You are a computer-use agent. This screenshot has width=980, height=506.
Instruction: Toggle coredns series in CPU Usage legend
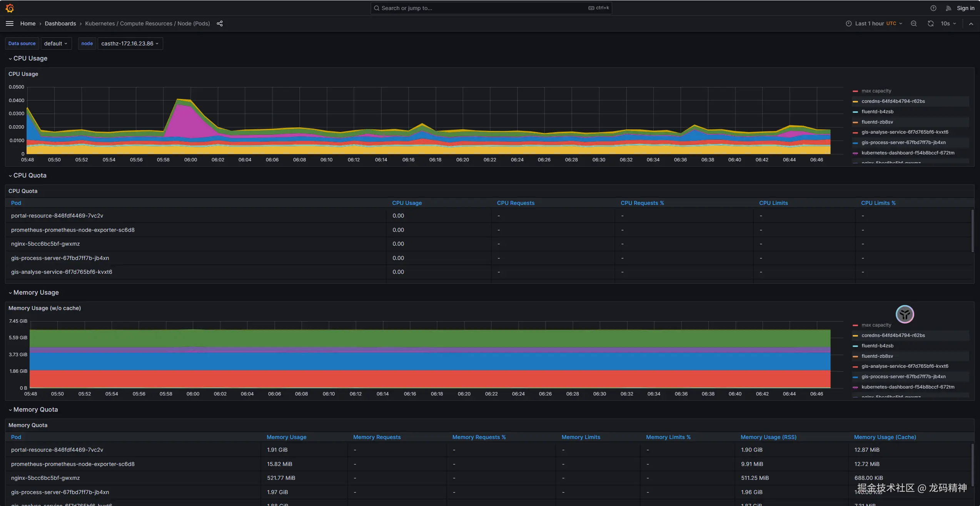893,101
